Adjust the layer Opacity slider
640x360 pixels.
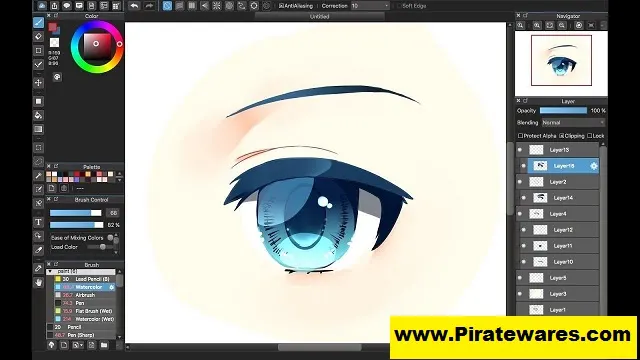pos(563,111)
